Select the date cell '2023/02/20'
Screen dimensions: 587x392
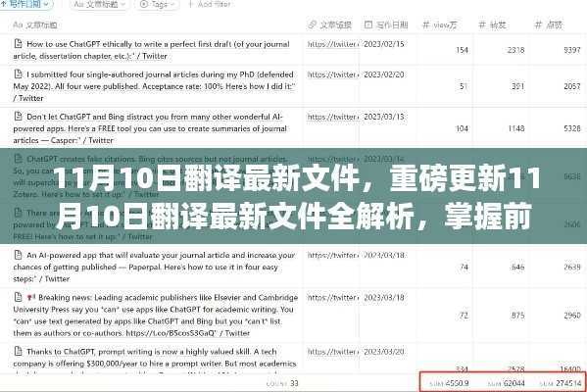384,74
